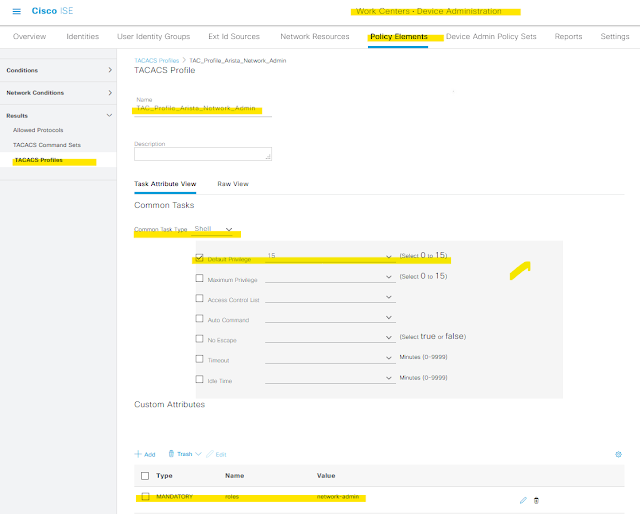
Task: Open the Default Privilege value dropdown
Action: pyautogui.click(x=330, y=256)
